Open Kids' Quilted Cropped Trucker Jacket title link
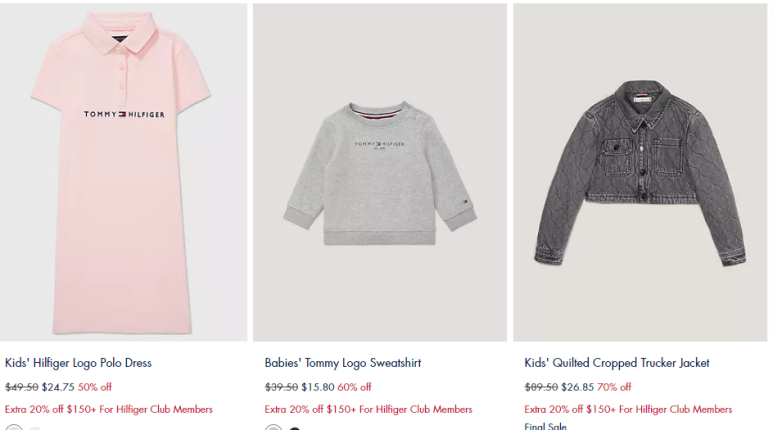This screenshot has width=773, height=430. 617,363
